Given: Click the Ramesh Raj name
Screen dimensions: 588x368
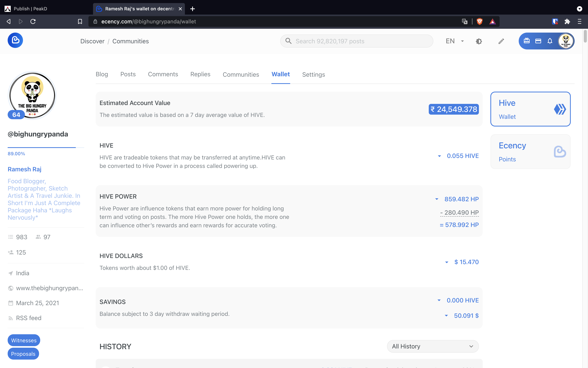Looking at the screenshot, I should coord(24,169).
